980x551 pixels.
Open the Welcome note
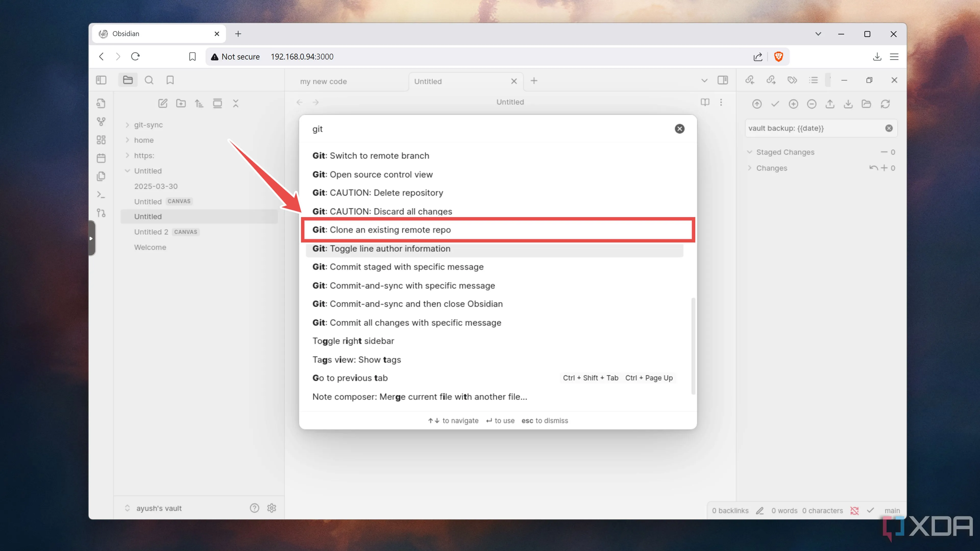(150, 247)
